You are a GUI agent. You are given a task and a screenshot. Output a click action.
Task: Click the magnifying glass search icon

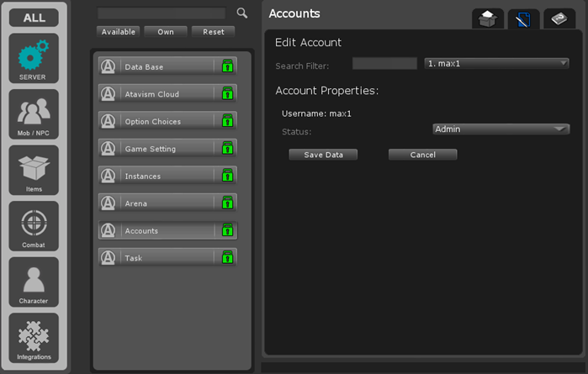(242, 13)
